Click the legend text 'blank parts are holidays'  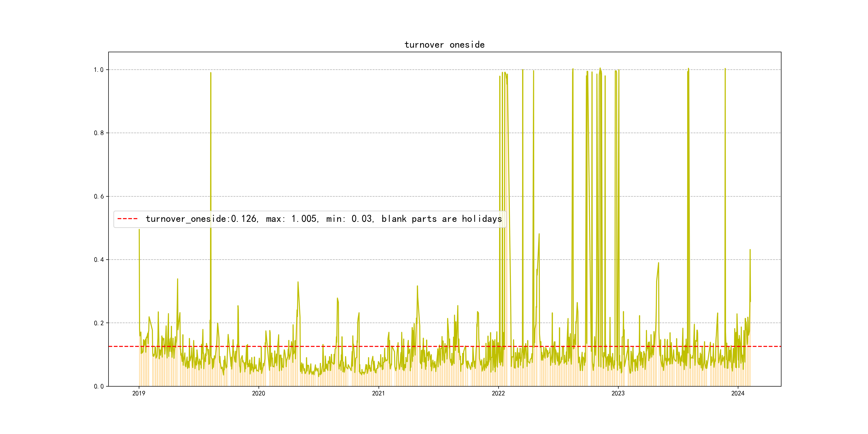pyautogui.click(x=442, y=219)
